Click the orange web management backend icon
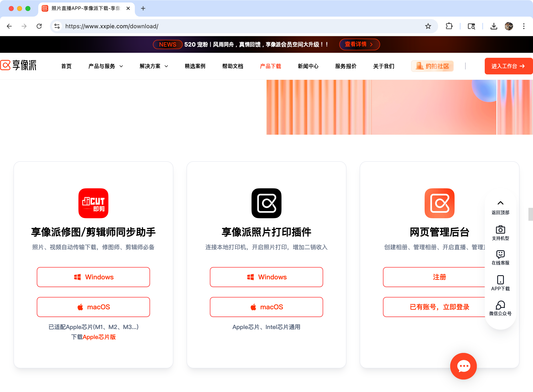The image size is (533, 392). coord(439,203)
